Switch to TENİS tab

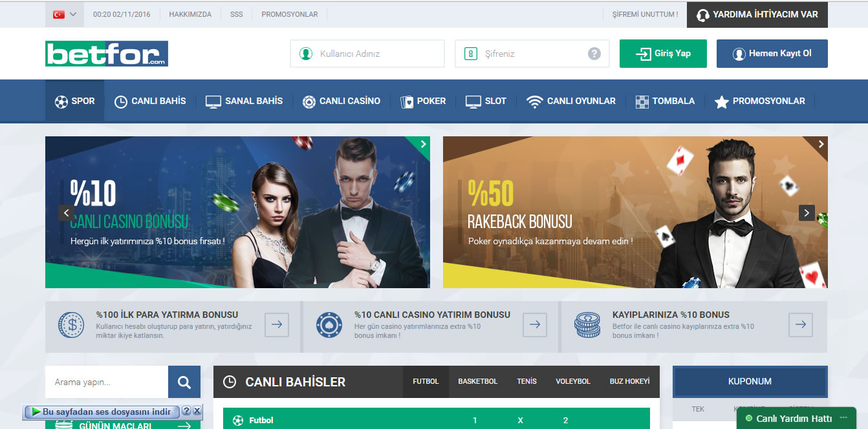point(526,381)
